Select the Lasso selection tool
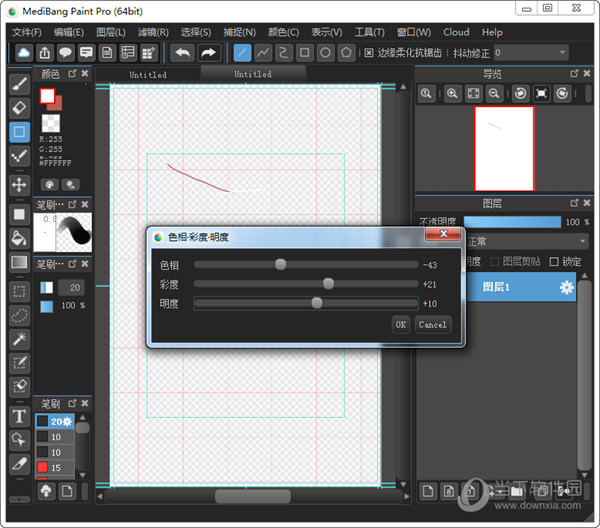 click(20, 315)
